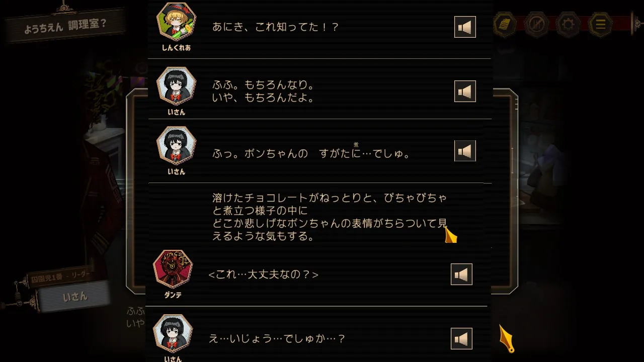Viewport: 644px width, 362px height.
Task: Open the three-line menu icon
Action: [x=600, y=24]
